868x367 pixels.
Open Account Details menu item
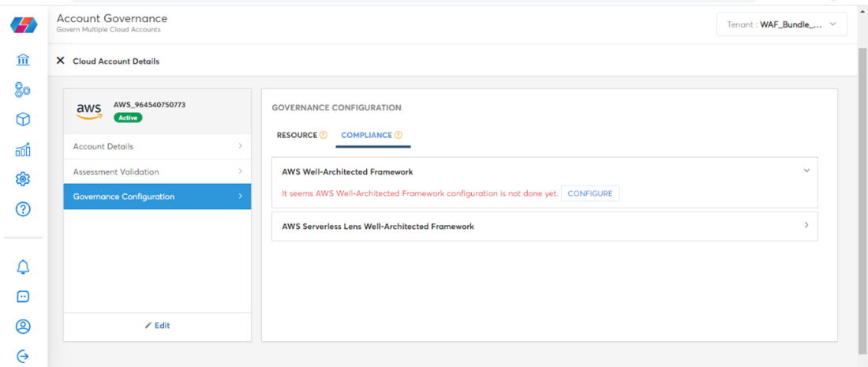click(x=157, y=147)
